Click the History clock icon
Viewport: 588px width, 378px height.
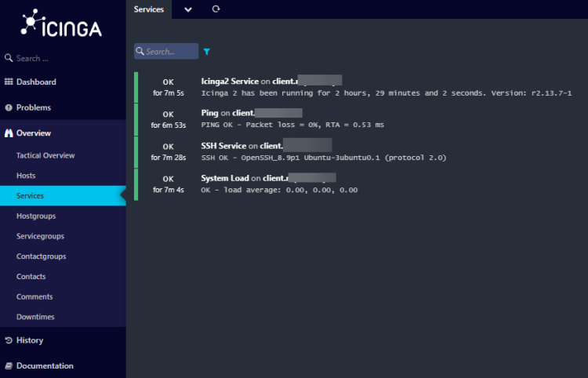(x=9, y=340)
